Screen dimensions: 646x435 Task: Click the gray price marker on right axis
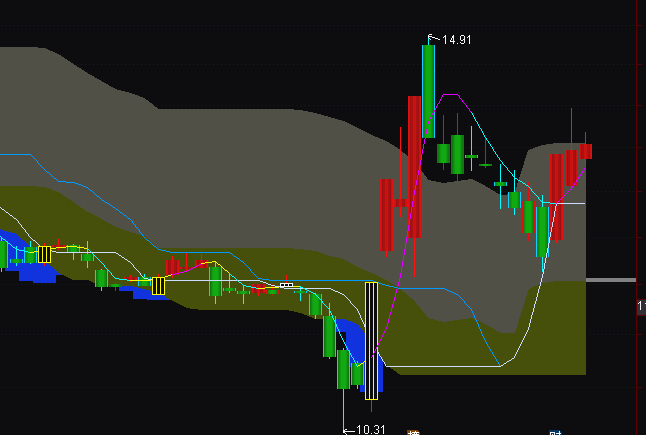pyautogui.click(x=610, y=280)
